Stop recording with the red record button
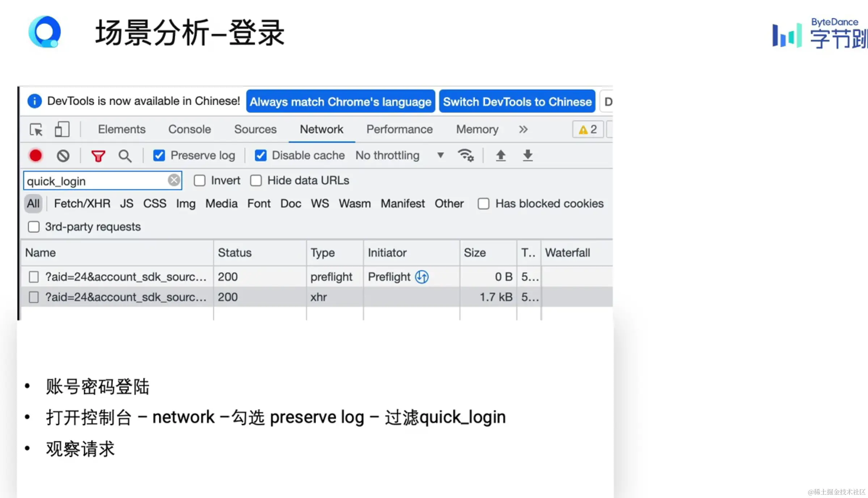The image size is (868, 498). point(35,156)
